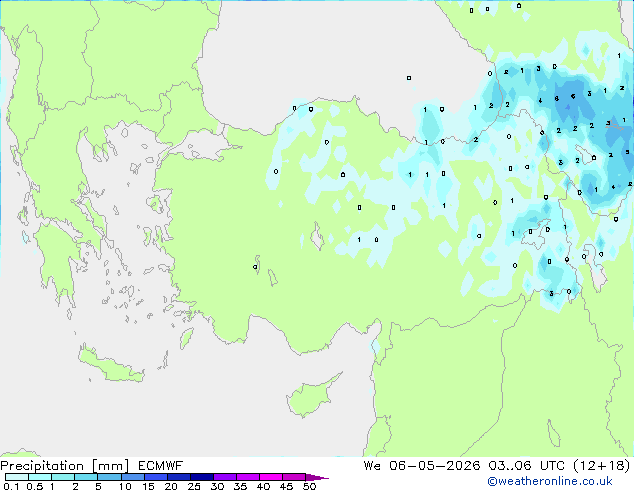Click the '50' legend scale label
Viewport: 634px width, 490px height.
click(x=310, y=486)
